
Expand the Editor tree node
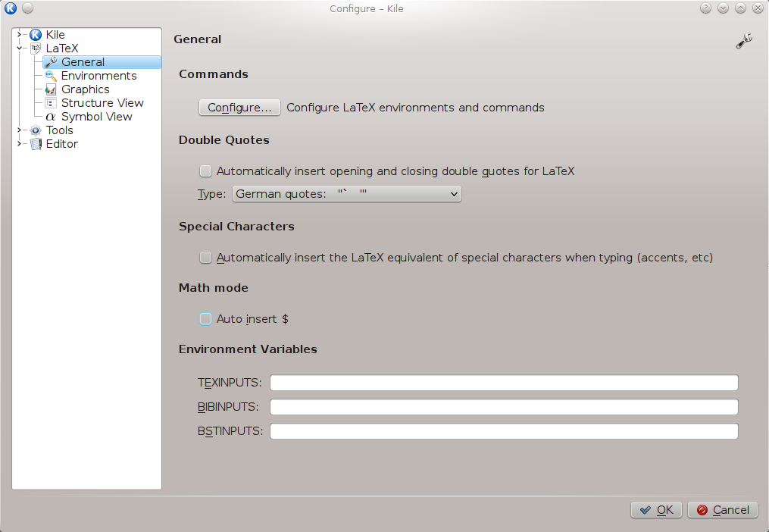19,144
